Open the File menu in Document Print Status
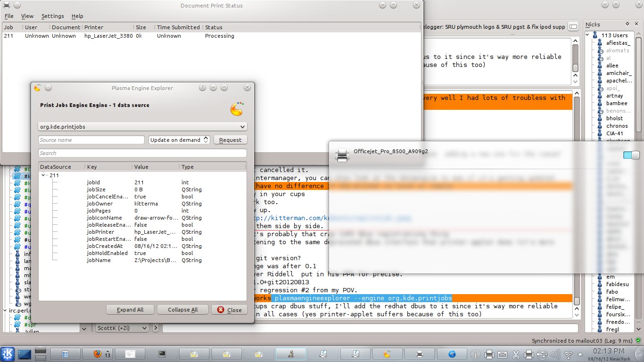Screen dimensions: 644x362 coord(9,16)
